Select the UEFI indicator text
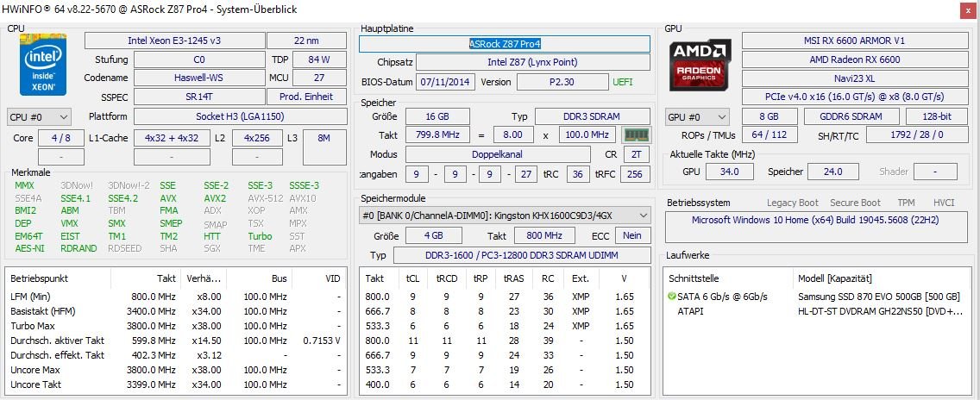 (x=622, y=82)
